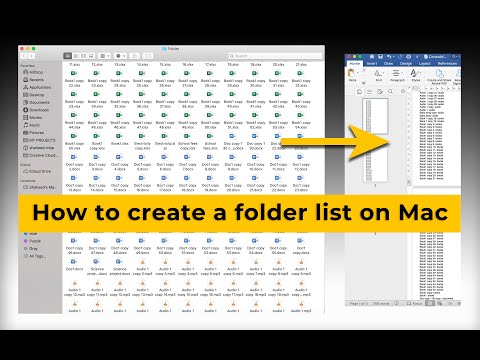Switch Finder to icon view
Viewport: 480px width, 360px height.
point(68,56)
